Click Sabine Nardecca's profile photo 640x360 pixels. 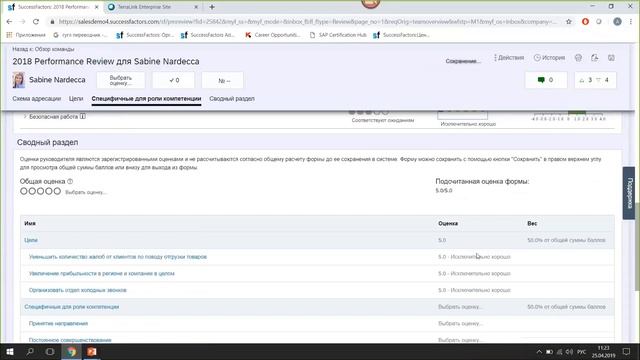[x=18, y=80]
